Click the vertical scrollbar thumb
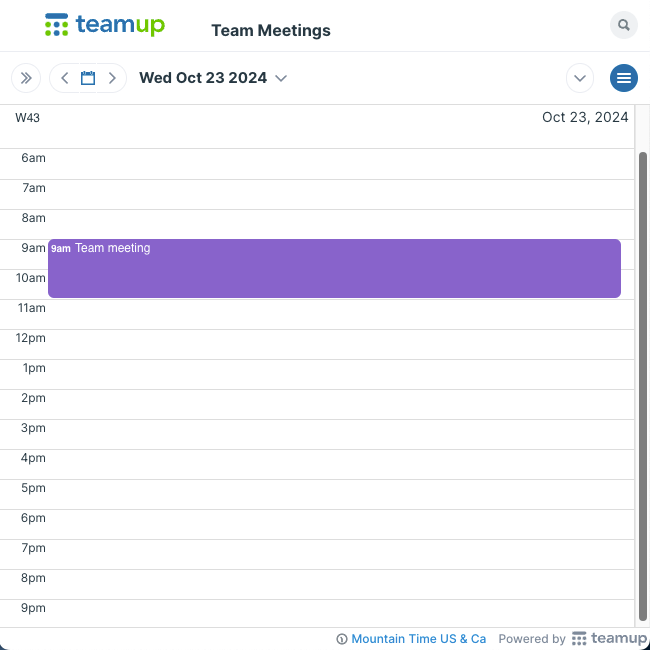 (x=642, y=387)
